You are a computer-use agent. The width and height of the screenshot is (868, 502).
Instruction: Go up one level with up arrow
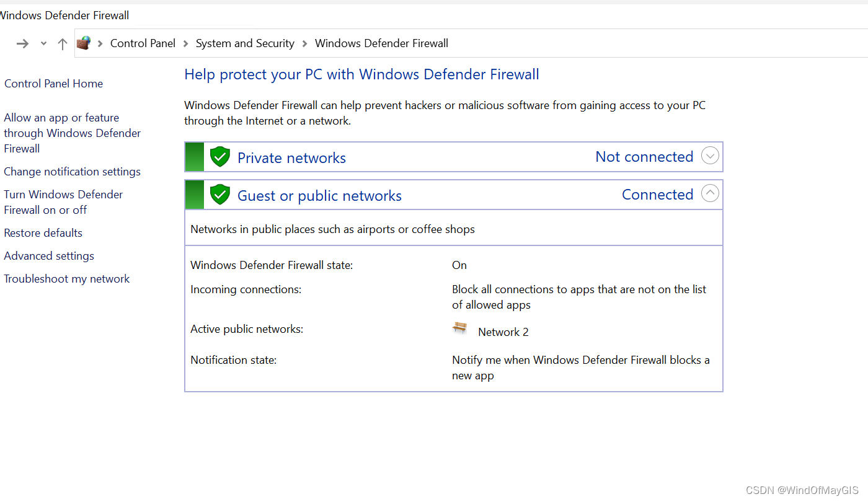pyautogui.click(x=62, y=43)
